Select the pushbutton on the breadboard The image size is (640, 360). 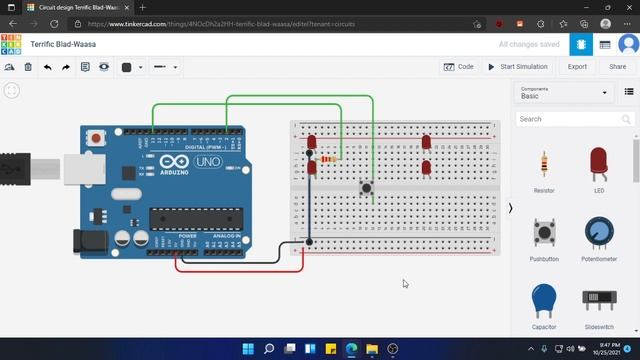pos(367,188)
